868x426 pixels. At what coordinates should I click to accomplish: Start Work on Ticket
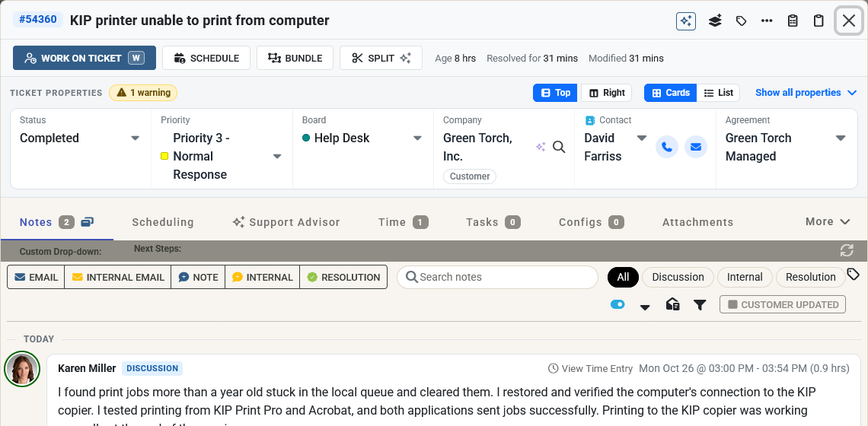pyautogui.click(x=85, y=58)
